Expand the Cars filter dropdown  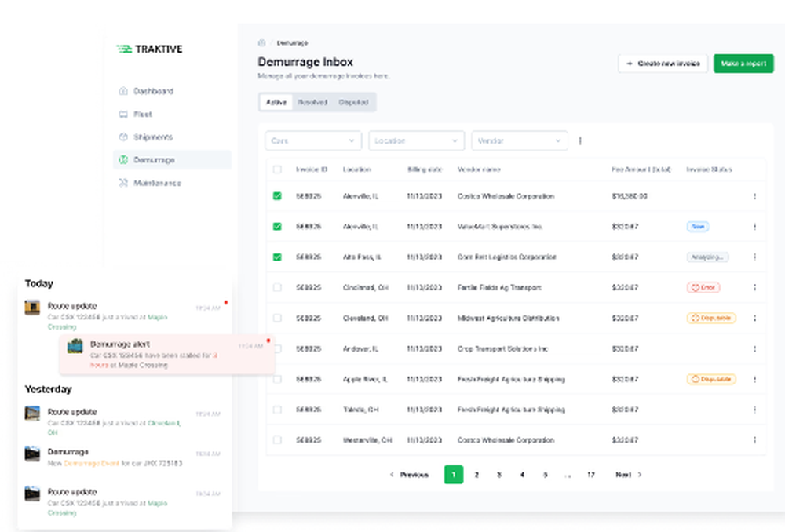click(x=313, y=140)
